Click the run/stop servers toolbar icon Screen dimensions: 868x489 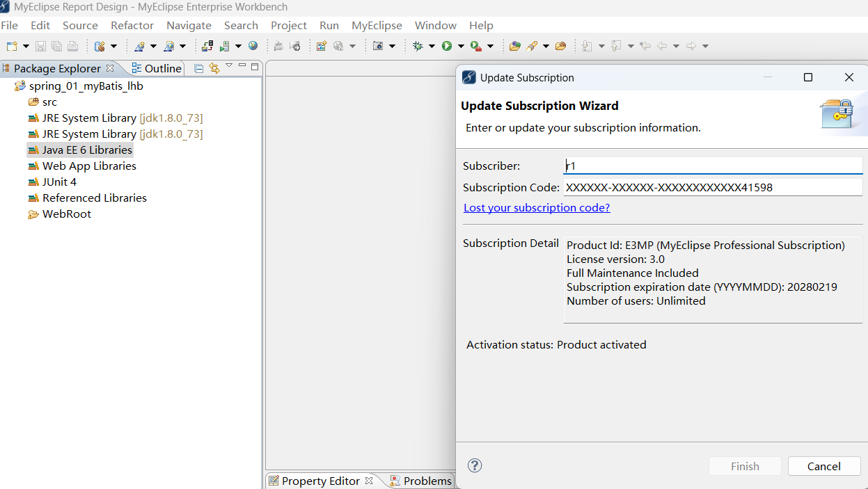tap(225, 46)
